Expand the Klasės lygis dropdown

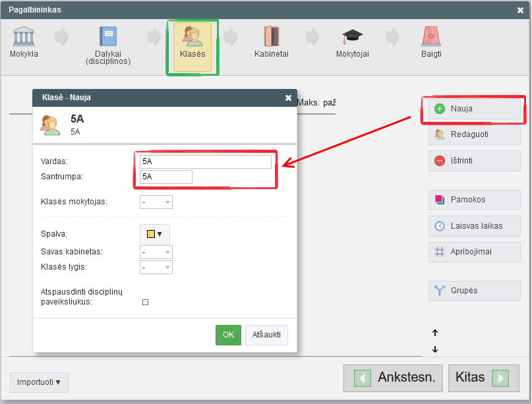[x=156, y=268]
